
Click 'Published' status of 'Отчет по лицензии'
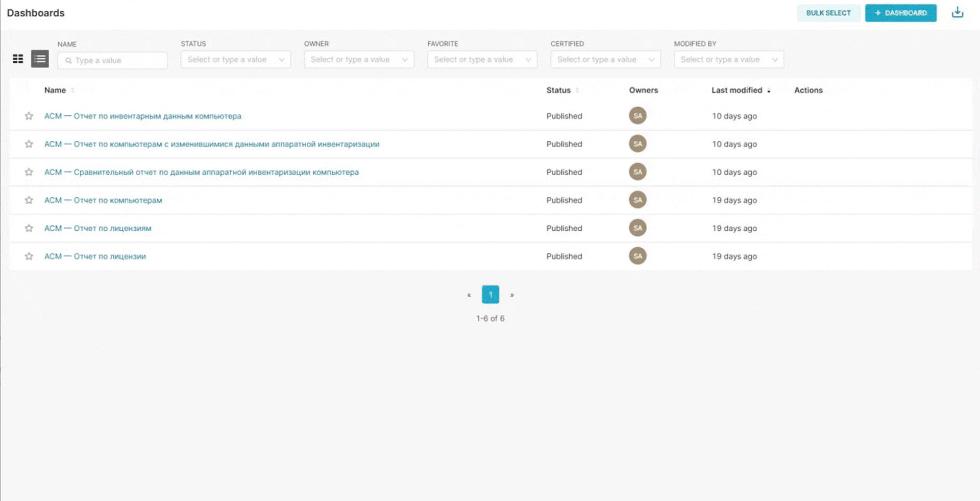pos(564,256)
